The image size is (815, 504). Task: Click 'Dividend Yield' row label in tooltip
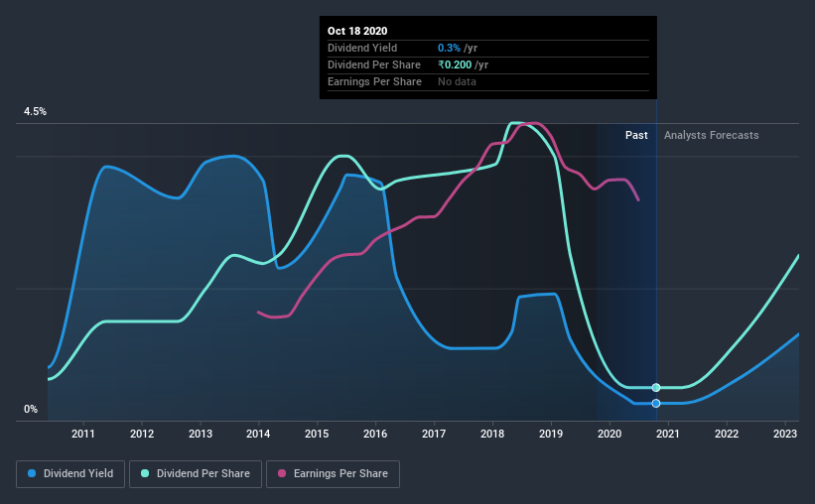[x=362, y=48]
